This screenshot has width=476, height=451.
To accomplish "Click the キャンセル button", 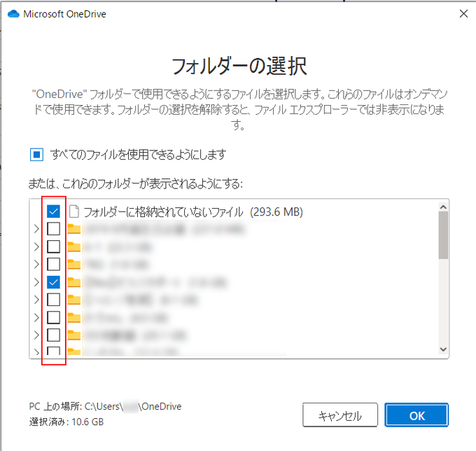I will tap(340, 415).
